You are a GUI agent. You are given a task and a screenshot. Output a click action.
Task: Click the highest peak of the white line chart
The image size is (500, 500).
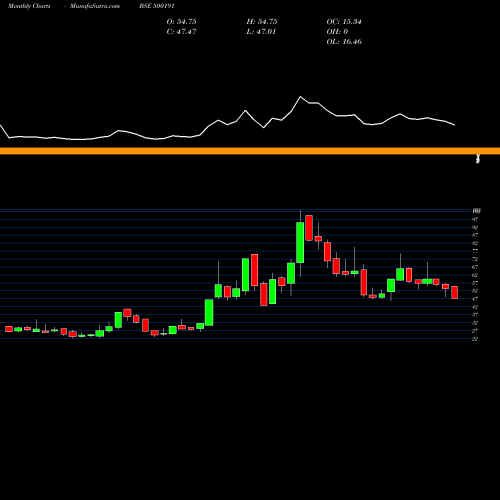pyautogui.click(x=300, y=97)
